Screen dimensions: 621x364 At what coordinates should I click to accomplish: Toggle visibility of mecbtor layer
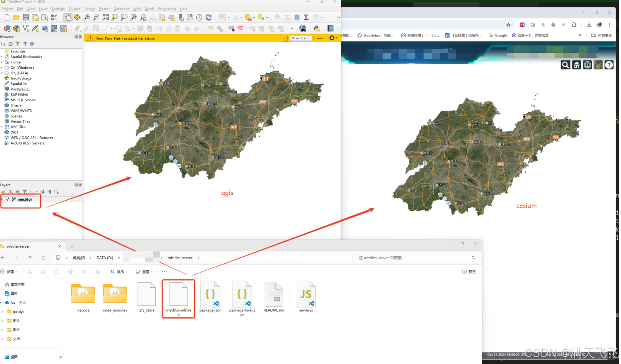[7, 199]
